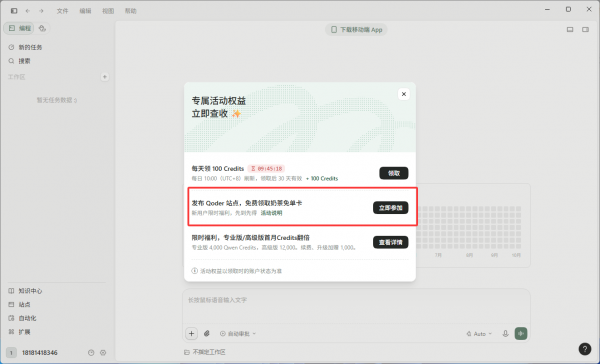Click the 长按鼠标语音输入文字 input field
This screenshot has width=600, height=364.
coord(356,306)
